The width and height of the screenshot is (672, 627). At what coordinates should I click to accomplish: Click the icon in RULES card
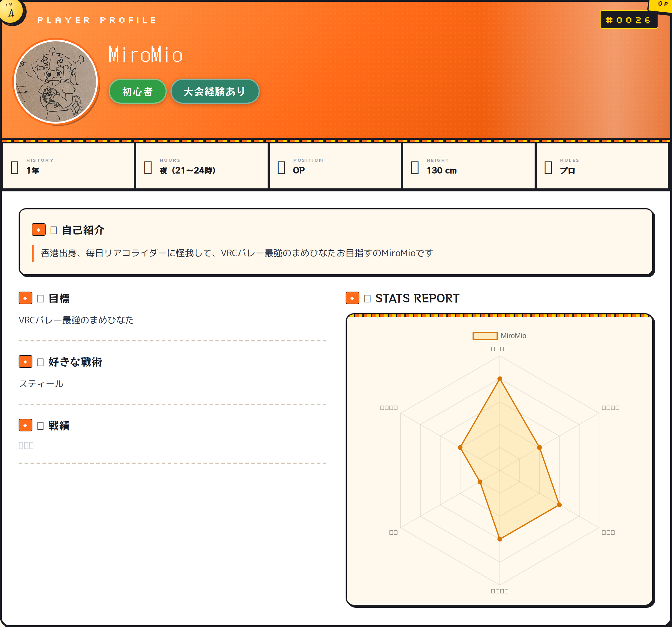click(548, 167)
